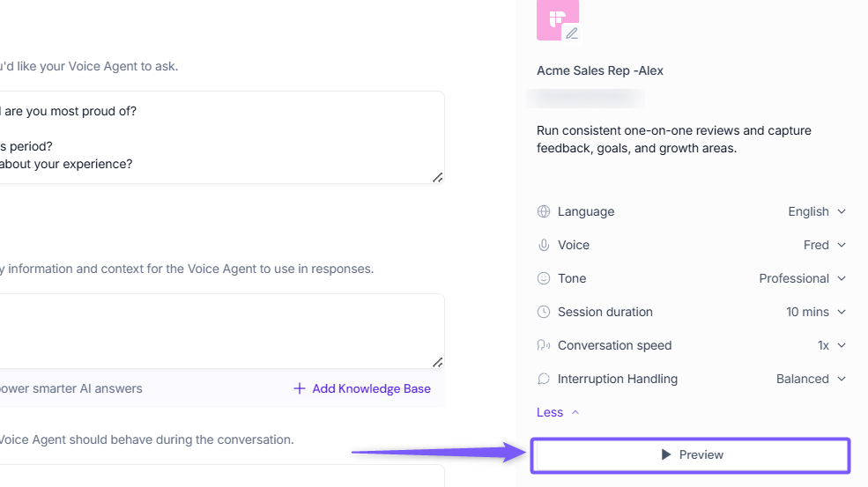The image size is (868, 487).
Task: Open the Voice dropdown showing Fred
Action: [825, 245]
